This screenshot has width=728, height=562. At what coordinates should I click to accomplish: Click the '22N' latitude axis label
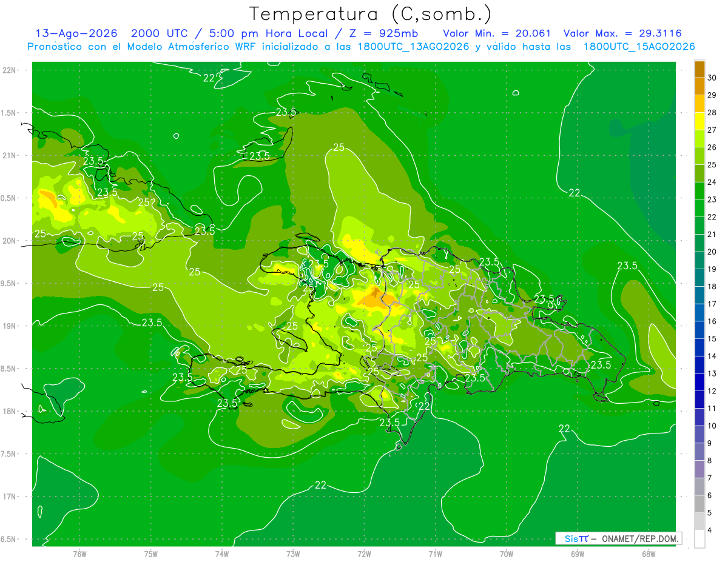tap(10, 70)
